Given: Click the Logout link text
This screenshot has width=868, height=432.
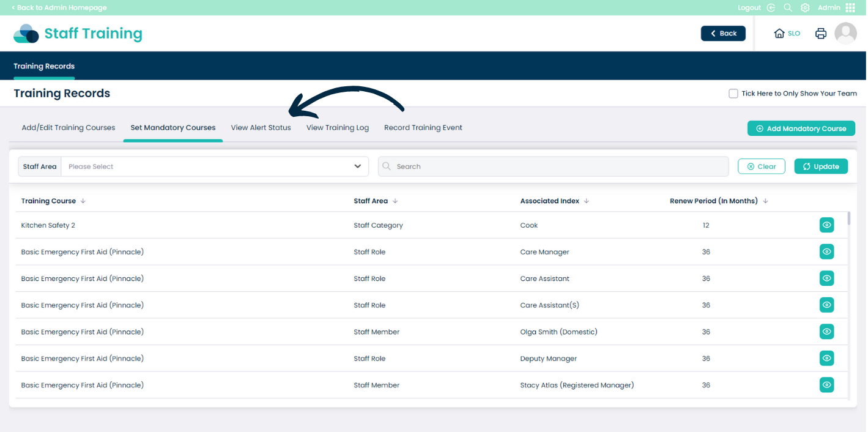Looking at the screenshot, I should 749,8.
